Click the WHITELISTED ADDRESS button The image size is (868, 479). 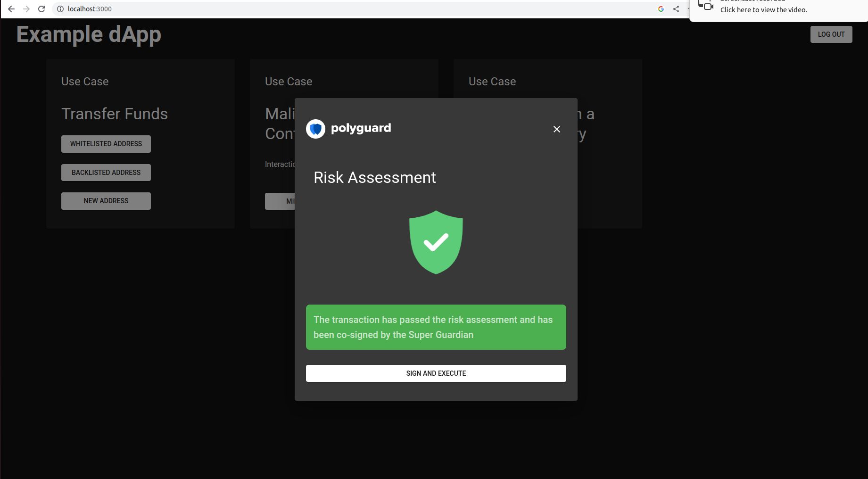click(106, 144)
